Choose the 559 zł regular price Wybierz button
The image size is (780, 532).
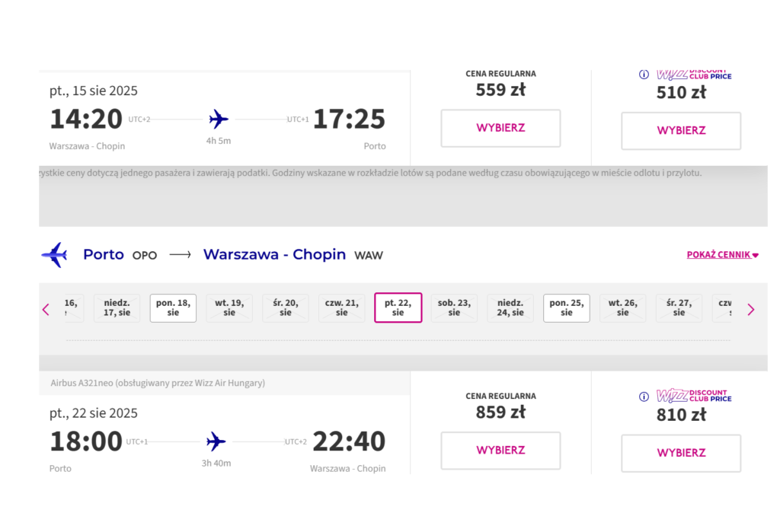(500, 128)
